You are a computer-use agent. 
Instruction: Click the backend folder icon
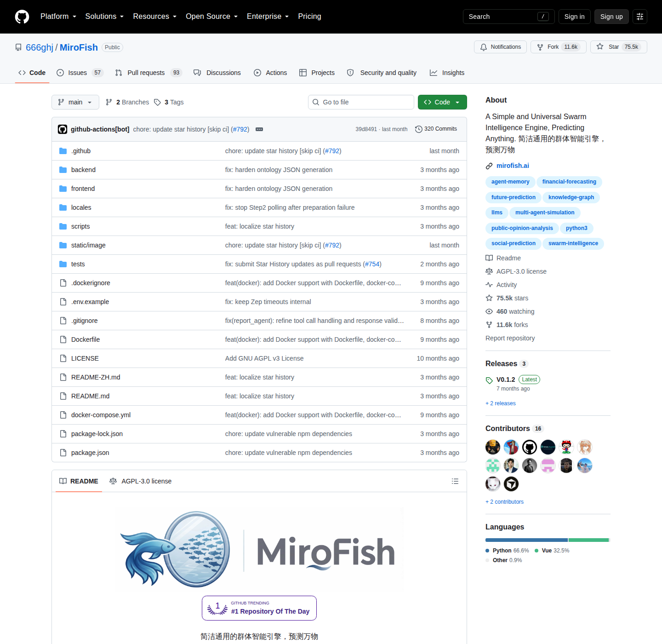point(63,170)
